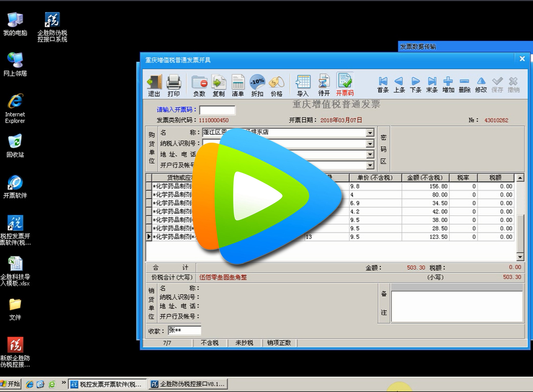Image resolution: width=533 pixels, height=392 pixels.
Task: Click inside the 备注 remarks box
Action: pyautogui.click(x=456, y=306)
